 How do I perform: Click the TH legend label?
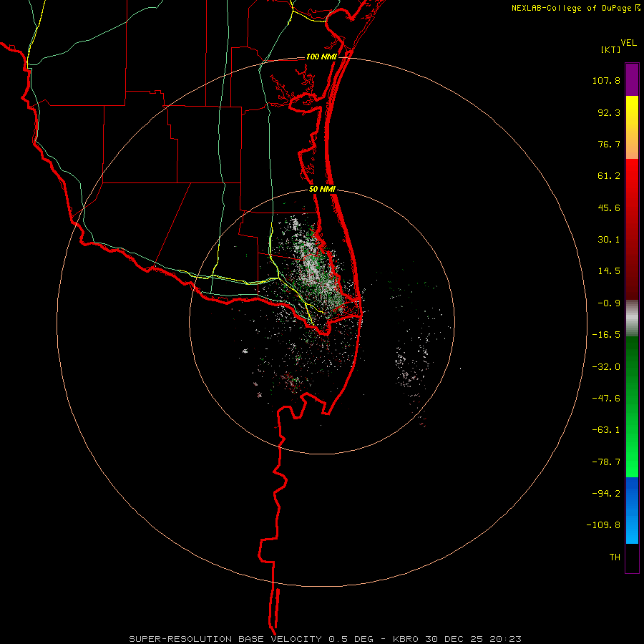tap(615, 557)
